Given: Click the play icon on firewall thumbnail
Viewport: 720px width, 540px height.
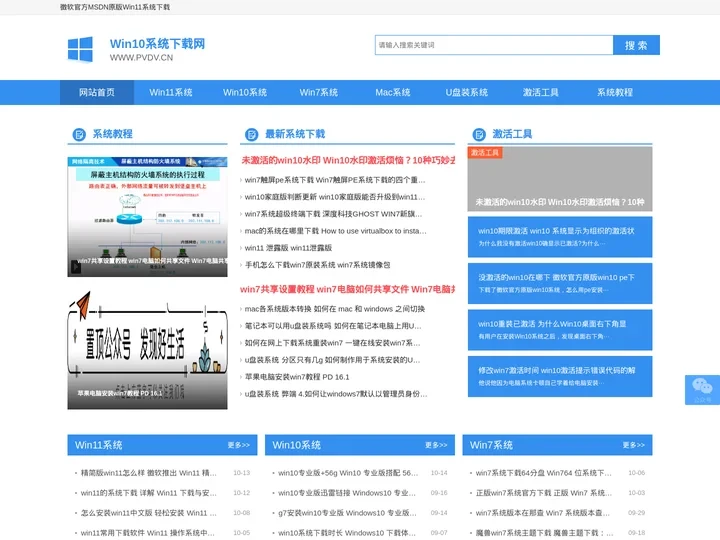Looking at the screenshot, I should [x=76, y=266].
